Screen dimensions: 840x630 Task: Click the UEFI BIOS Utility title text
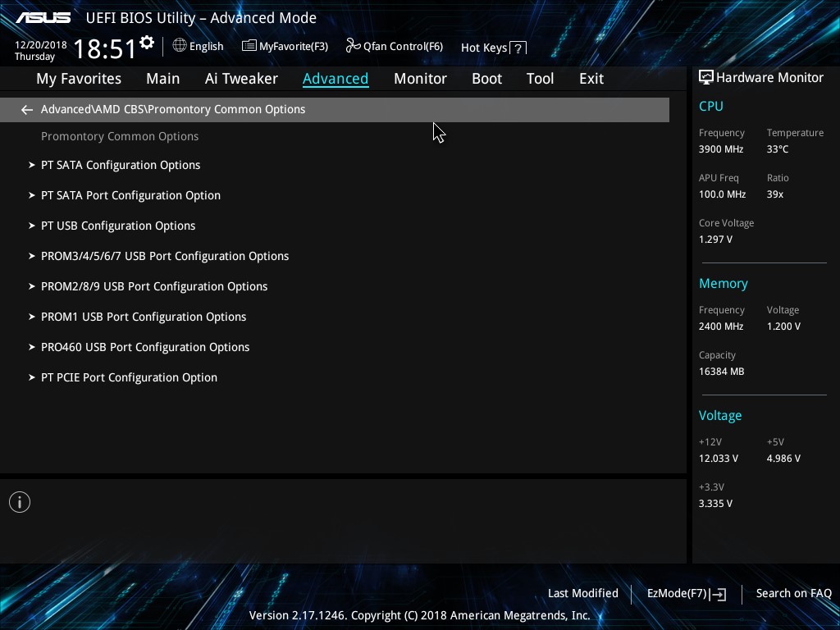click(201, 18)
